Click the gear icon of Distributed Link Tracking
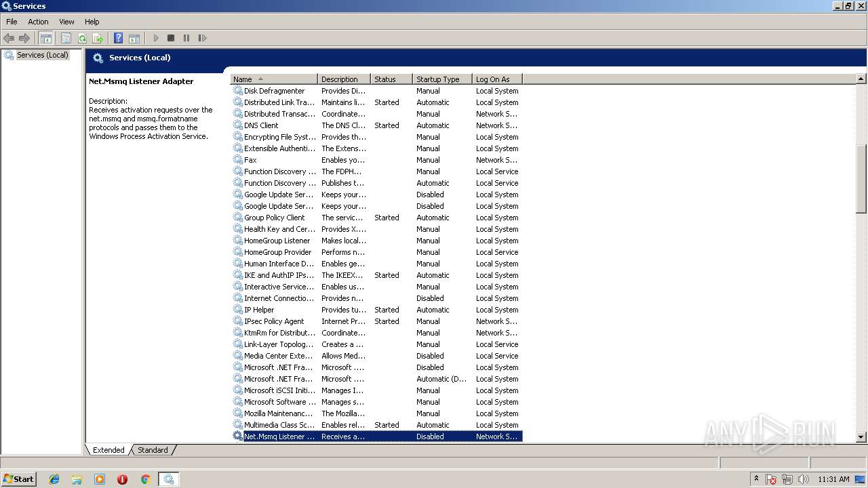The width and height of the screenshot is (868, 488). (x=238, y=102)
